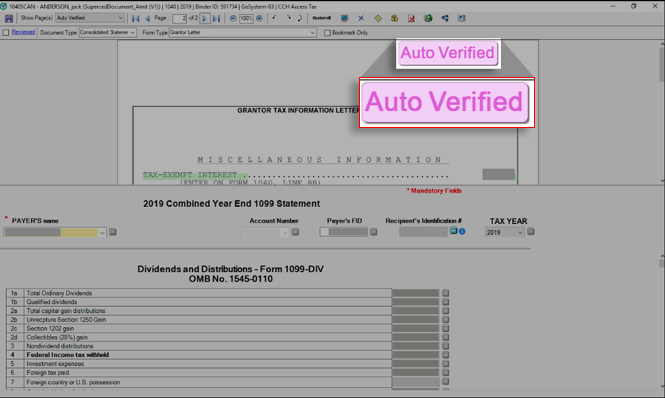Click the blue X toolbar icon
Image resolution: width=665 pixels, height=398 pixels.
[361, 18]
